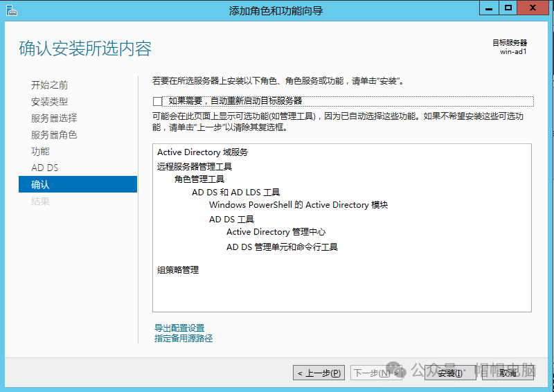Enable automatic restart of the target server checkbox
The width and height of the screenshot is (554, 392).
click(158, 101)
